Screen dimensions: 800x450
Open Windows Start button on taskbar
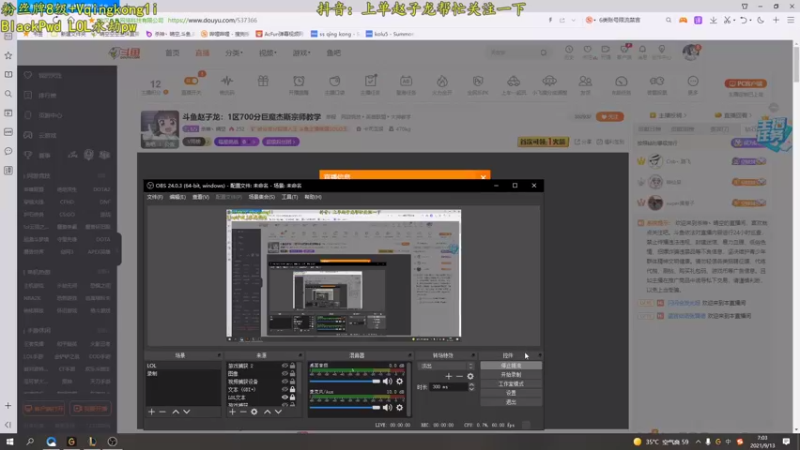(9, 441)
